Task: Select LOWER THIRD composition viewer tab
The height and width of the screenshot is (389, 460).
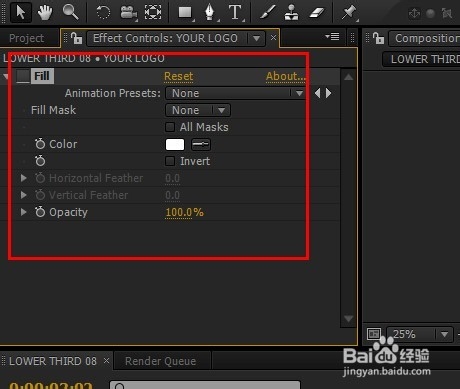Action: 424,59
